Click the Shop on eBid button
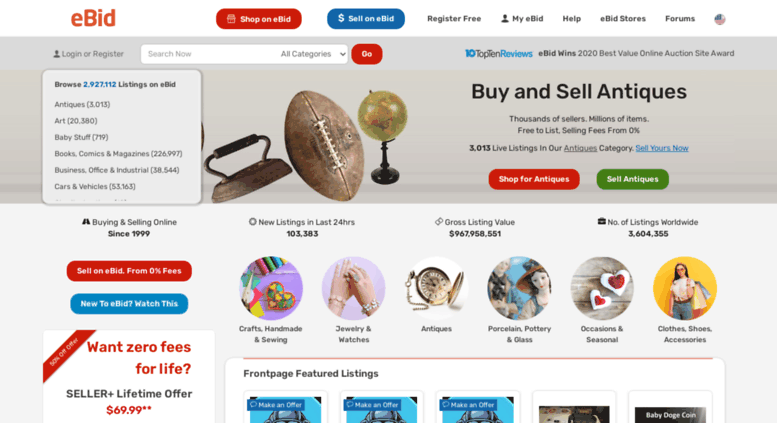This screenshot has height=423, width=777. coord(259,19)
